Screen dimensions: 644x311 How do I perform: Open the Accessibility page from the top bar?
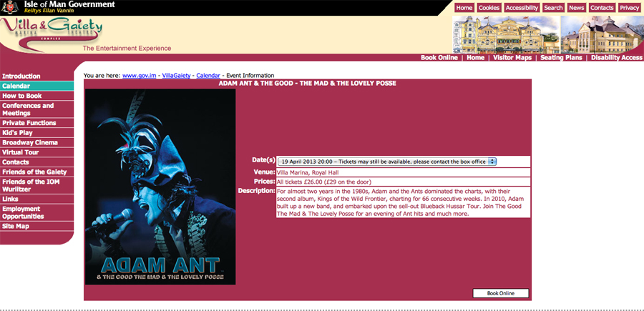pos(521,8)
